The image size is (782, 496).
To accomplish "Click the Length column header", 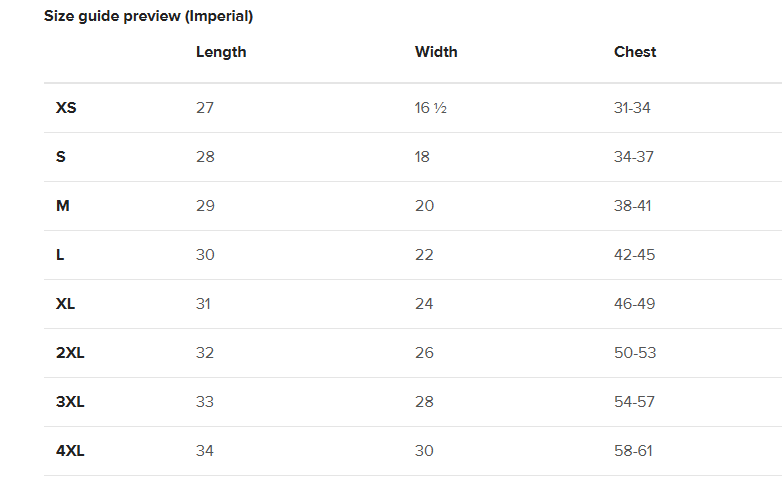I will click(221, 52).
